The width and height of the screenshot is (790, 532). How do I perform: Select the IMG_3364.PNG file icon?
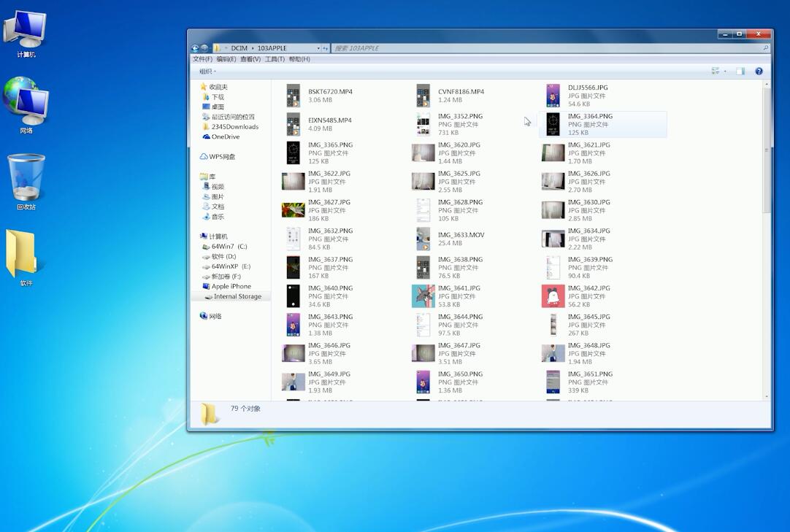(553, 125)
